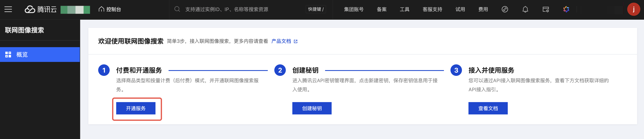644x139 pixels.
Task: Open the window settings icon
Action: [546, 9]
